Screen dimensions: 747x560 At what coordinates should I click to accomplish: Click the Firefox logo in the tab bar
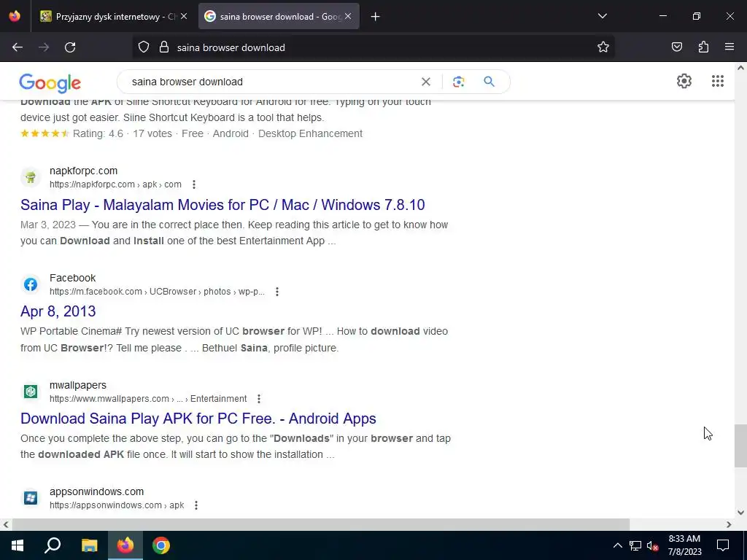(15, 16)
